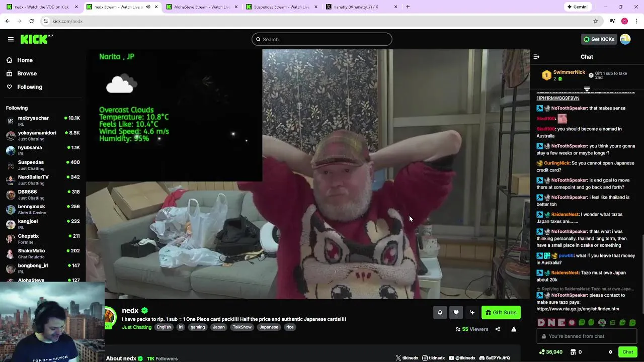The image size is (644, 362).
Task: Bookmark this page with star icon
Action: pos(596,21)
